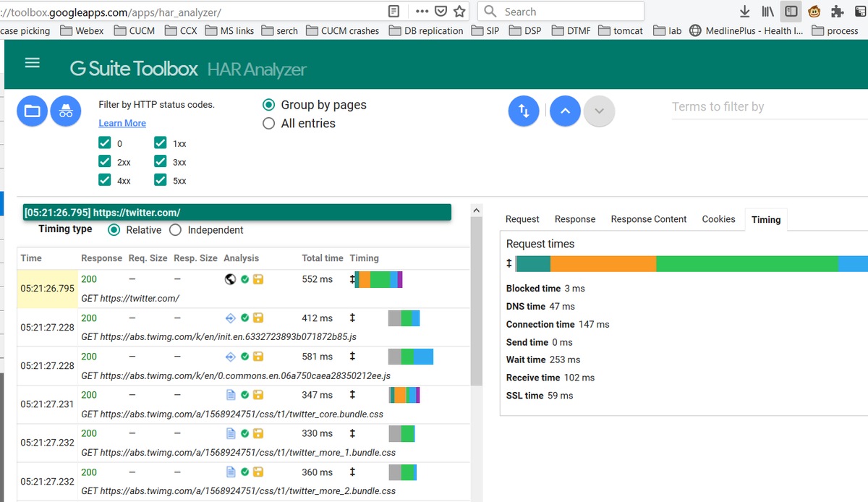Open the Request tab
868x502 pixels.
(522, 219)
